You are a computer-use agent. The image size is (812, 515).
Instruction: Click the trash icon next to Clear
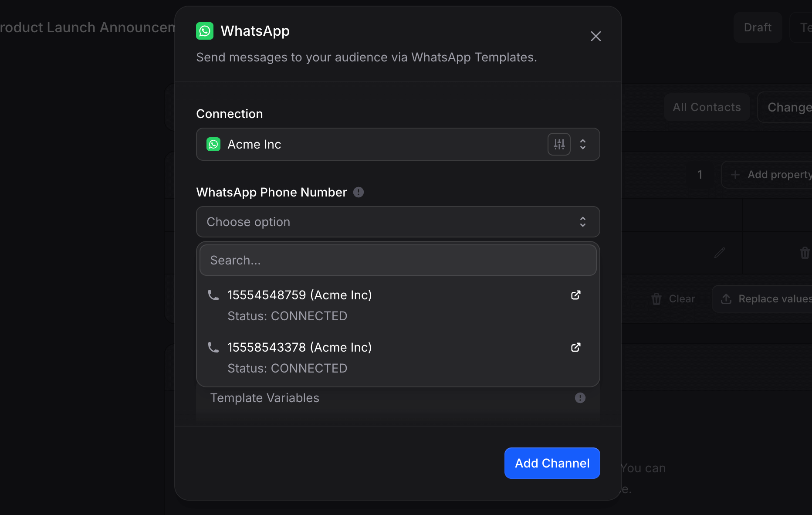(x=657, y=299)
